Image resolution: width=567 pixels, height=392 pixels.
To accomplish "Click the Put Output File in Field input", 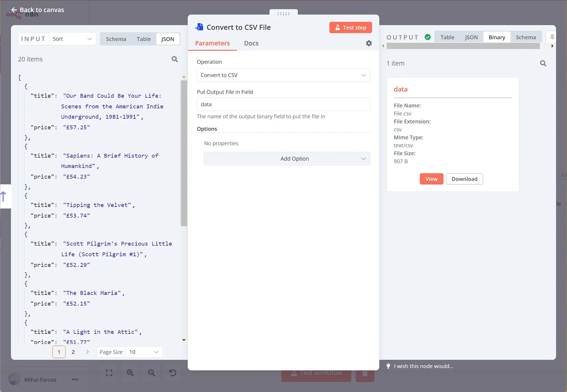I will click(283, 104).
